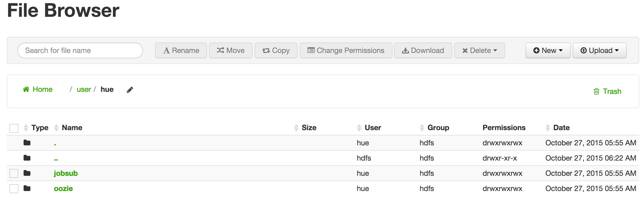Image resolution: width=644 pixels, height=201 pixels.
Task: Focus the Search for file name field
Action: [x=80, y=50]
